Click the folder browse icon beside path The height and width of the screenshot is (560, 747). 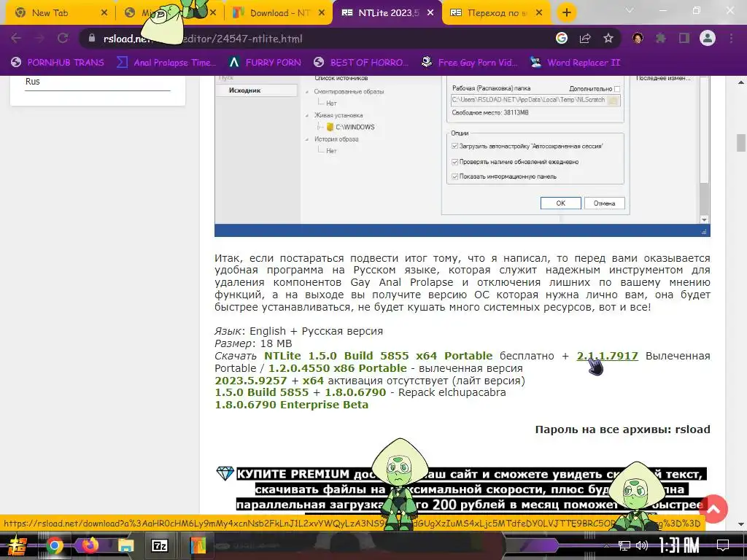[x=614, y=100]
